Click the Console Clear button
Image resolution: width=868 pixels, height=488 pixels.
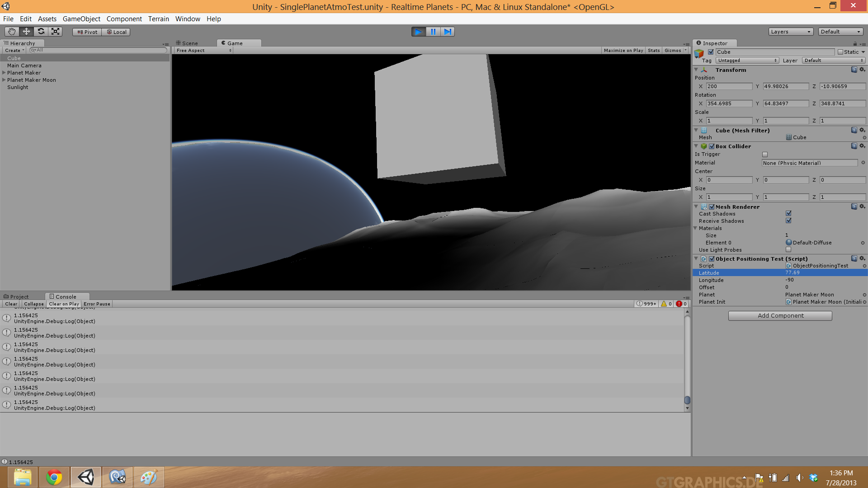click(x=11, y=304)
